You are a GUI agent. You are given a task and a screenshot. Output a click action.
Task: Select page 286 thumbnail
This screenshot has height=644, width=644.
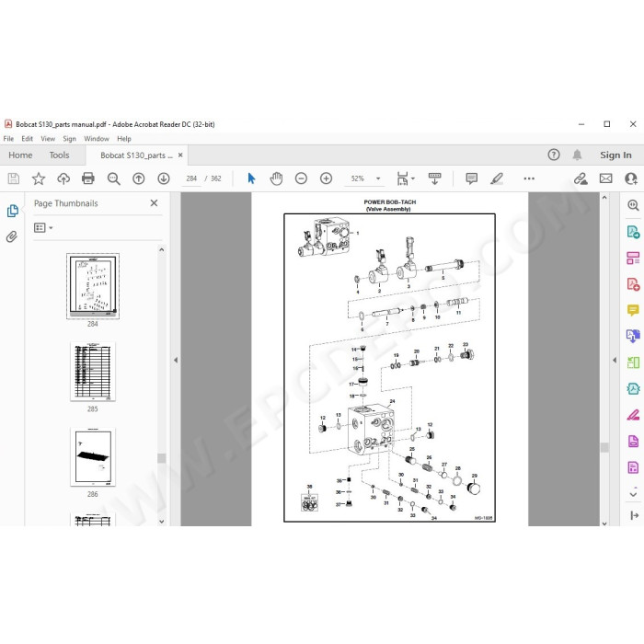(93, 456)
